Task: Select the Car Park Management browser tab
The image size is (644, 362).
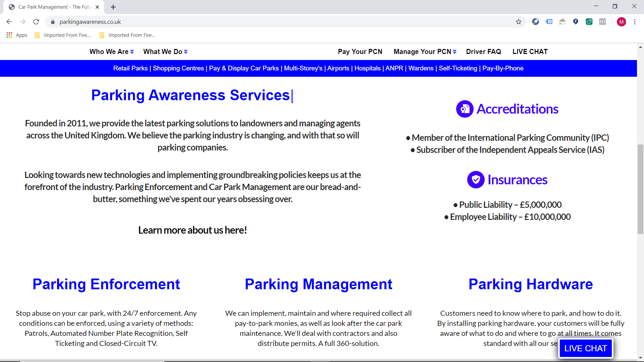Action: [x=54, y=7]
